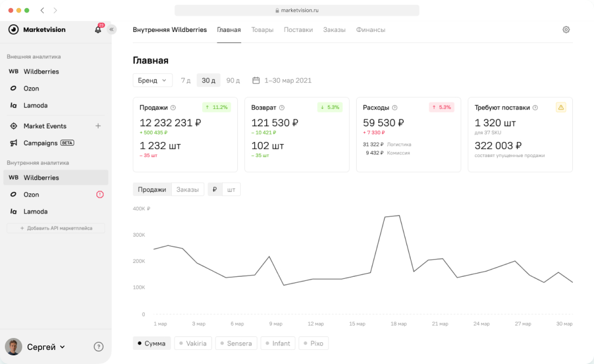
Task: Click the warning icon on Требуют поставки card
Action: (x=561, y=107)
